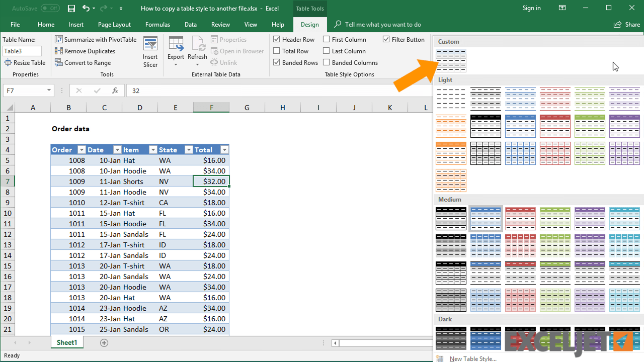
Task: Click Summarize with PivotTable
Action: pyautogui.click(x=95, y=39)
